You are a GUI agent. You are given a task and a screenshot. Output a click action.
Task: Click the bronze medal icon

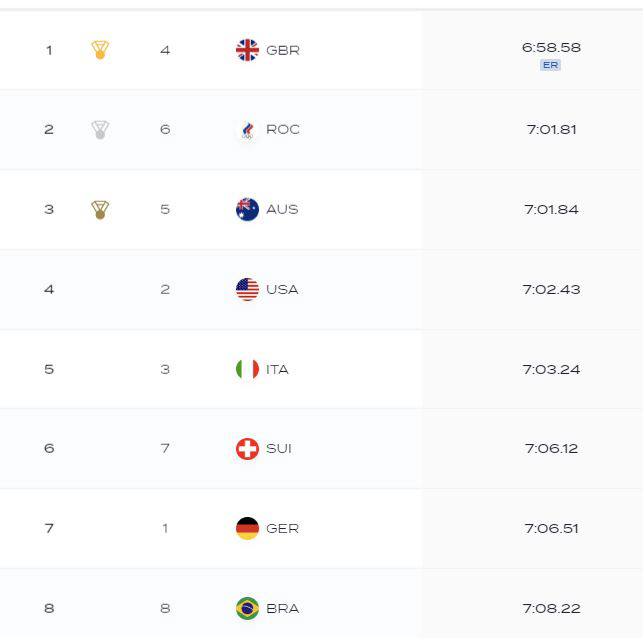(x=100, y=210)
